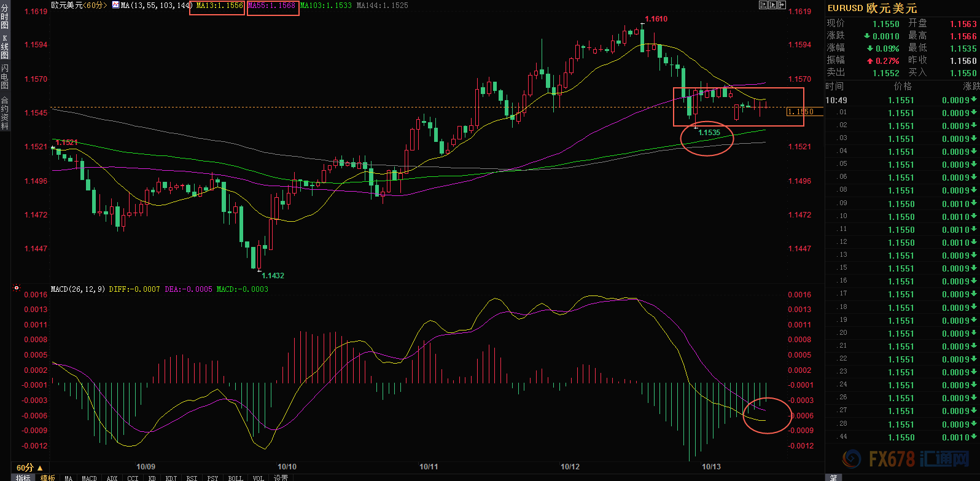This screenshot has width=980, height=481.
Task: Click the first chart control icon at top right
Action: coord(763,5)
